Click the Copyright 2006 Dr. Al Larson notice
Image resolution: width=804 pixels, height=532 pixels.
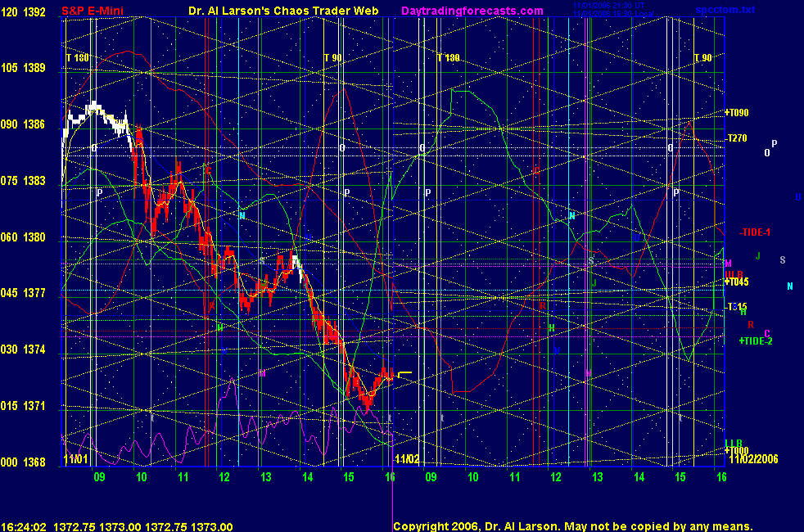pyautogui.click(x=572, y=527)
